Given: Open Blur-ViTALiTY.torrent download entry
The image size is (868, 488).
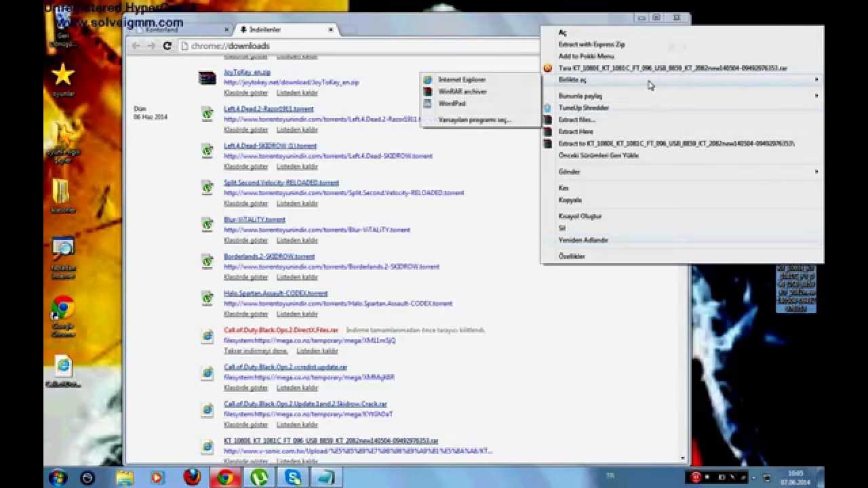Looking at the screenshot, I should point(254,220).
